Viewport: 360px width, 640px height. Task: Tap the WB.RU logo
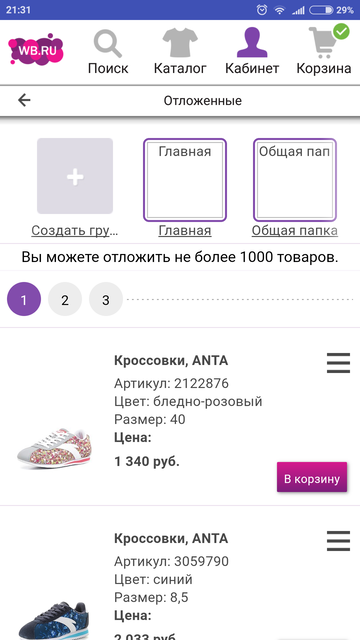(36, 49)
